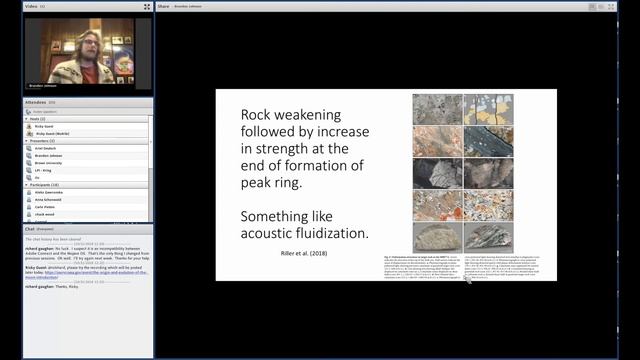Click the Attendees pod title
This screenshot has height=360, width=640.
click(x=36, y=102)
